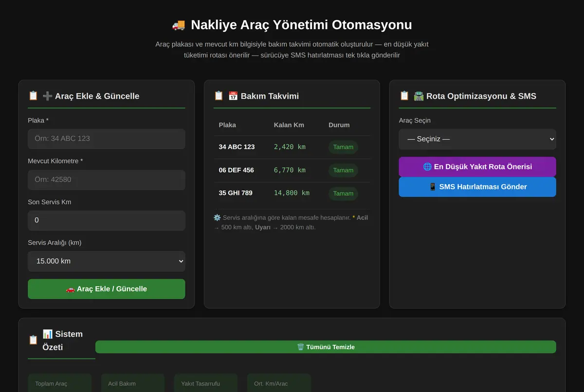Click the clipboard icon beside Araç Ekle & Güncelle
Viewport: 584px width, 392px height.
(33, 96)
